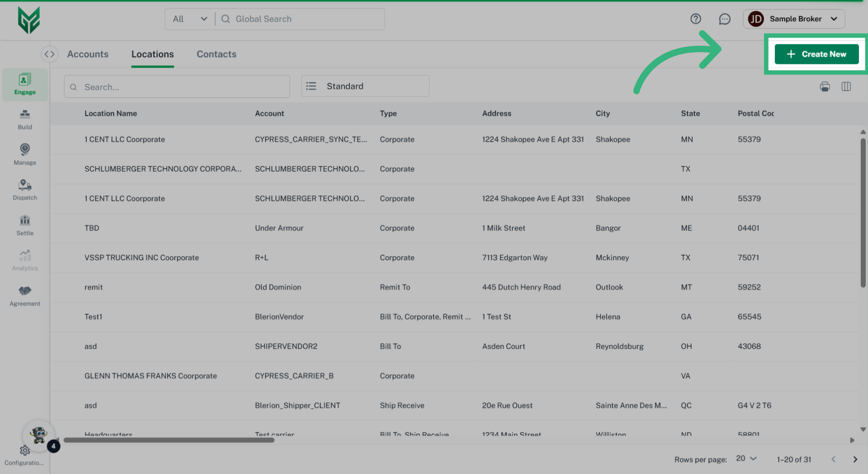Open the Standard view selector
Viewport: 868px width, 474px height.
pyautogui.click(x=365, y=86)
